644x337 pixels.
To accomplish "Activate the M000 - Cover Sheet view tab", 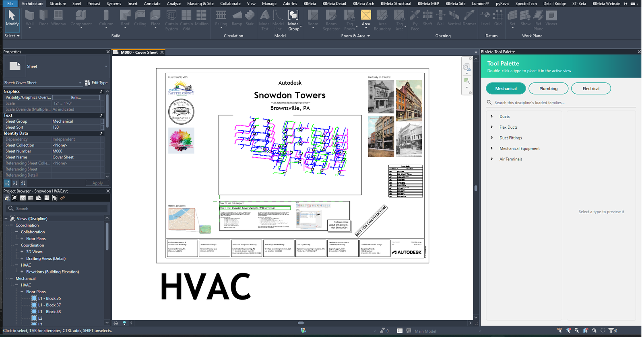I will pyautogui.click(x=139, y=52).
